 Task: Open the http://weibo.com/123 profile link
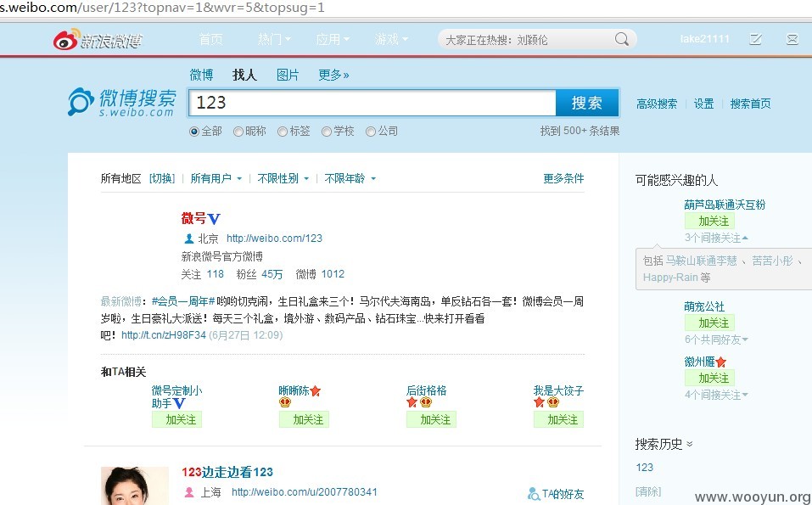click(x=274, y=238)
